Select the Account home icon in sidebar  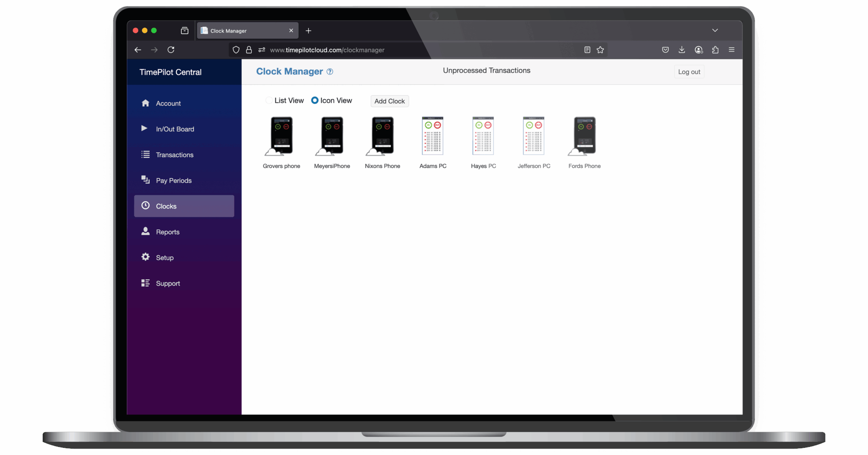click(145, 103)
